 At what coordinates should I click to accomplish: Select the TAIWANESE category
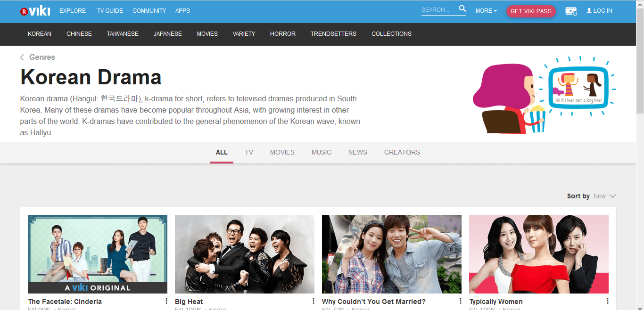[123, 34]
